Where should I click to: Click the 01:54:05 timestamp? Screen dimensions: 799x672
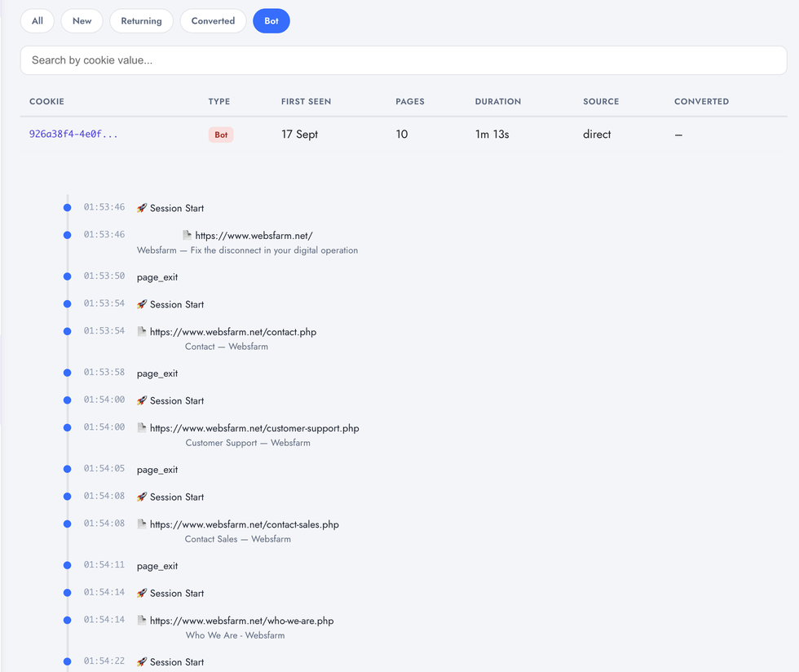tap(104, 469)
